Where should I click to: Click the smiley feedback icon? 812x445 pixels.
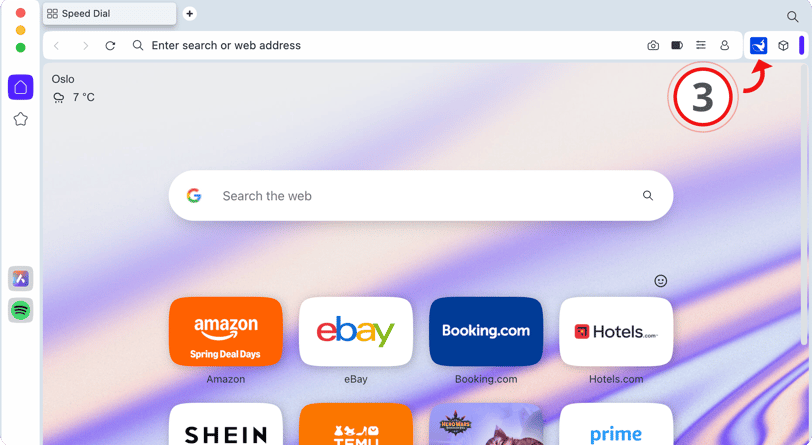point(661,281)
